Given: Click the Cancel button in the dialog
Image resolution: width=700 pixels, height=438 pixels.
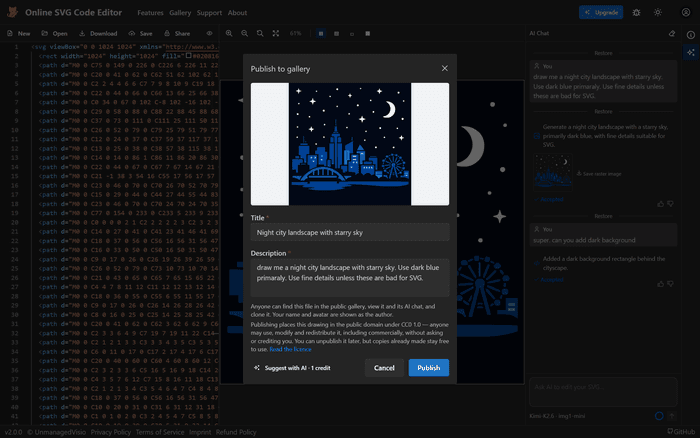Looking at the screenshot, I should tap(384, 368).
